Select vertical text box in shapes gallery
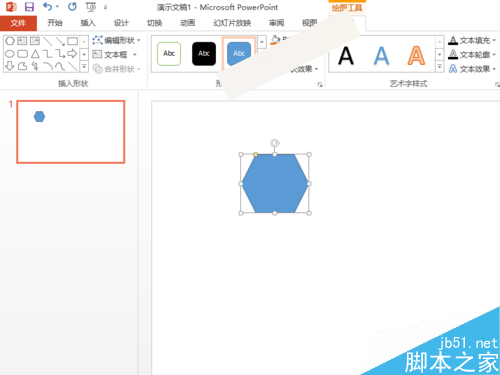This screenshot has height=375, width=500. coord(35,41)
